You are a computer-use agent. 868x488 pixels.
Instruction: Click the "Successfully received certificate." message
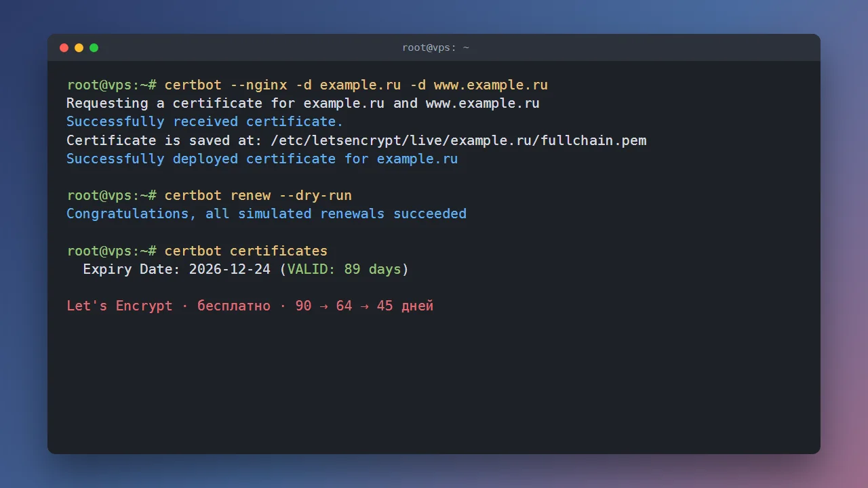205,122
